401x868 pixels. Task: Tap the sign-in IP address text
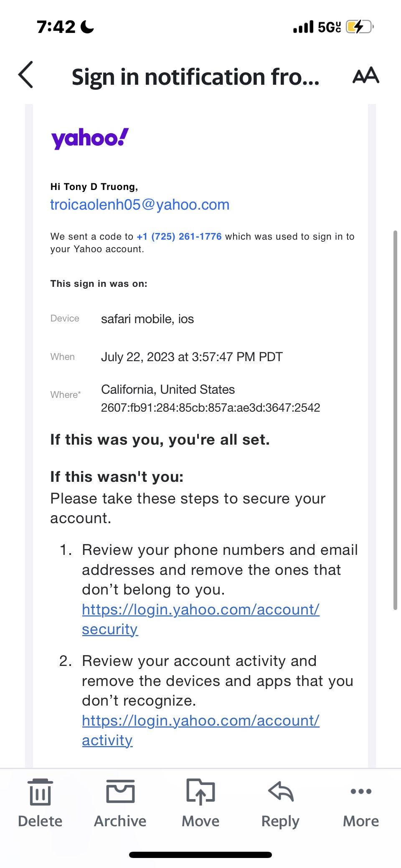[x=211, y=407]
